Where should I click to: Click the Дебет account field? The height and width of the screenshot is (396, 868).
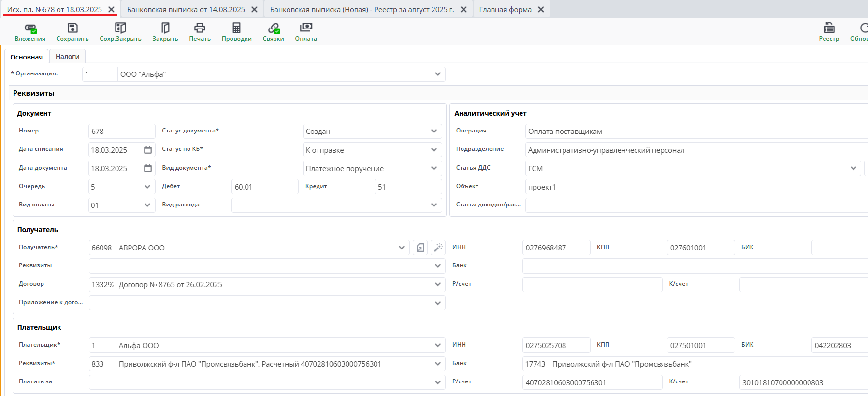click(x=264, y=187)
